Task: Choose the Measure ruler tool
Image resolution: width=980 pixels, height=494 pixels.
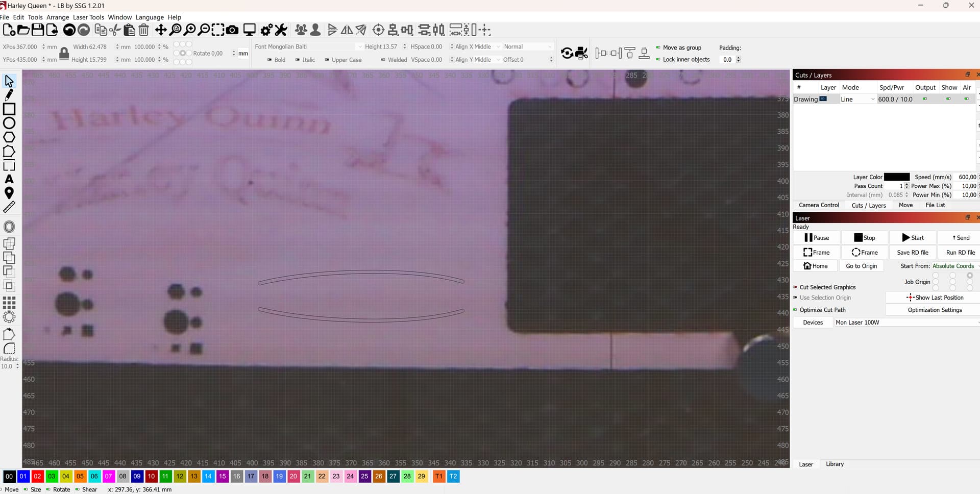Action: coord(9,207)
